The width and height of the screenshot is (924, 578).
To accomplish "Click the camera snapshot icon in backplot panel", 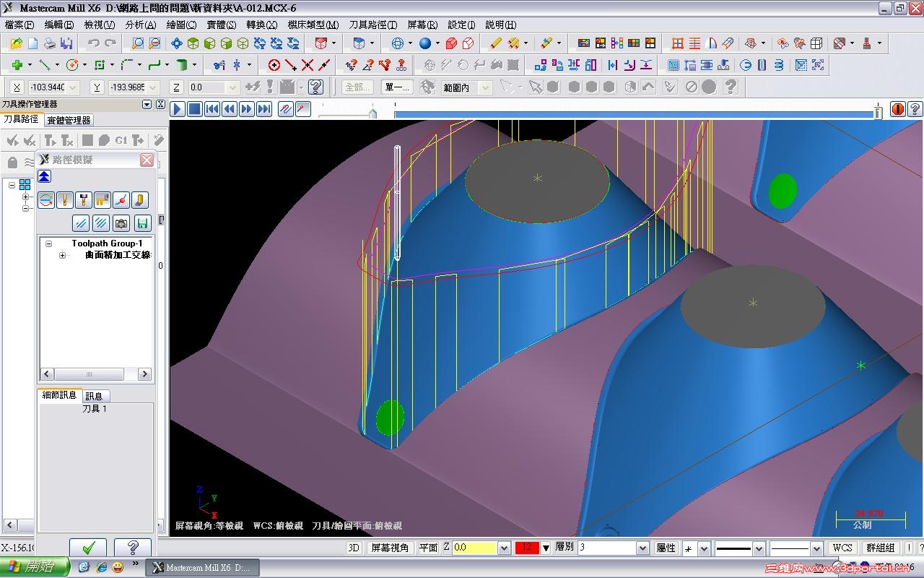I will 121,223.
